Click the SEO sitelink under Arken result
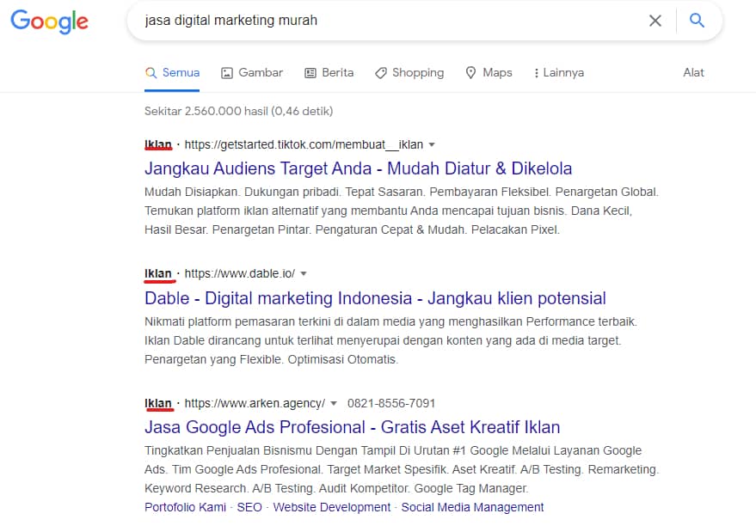This screenshot has height=532, width=756. pos(249,507)
